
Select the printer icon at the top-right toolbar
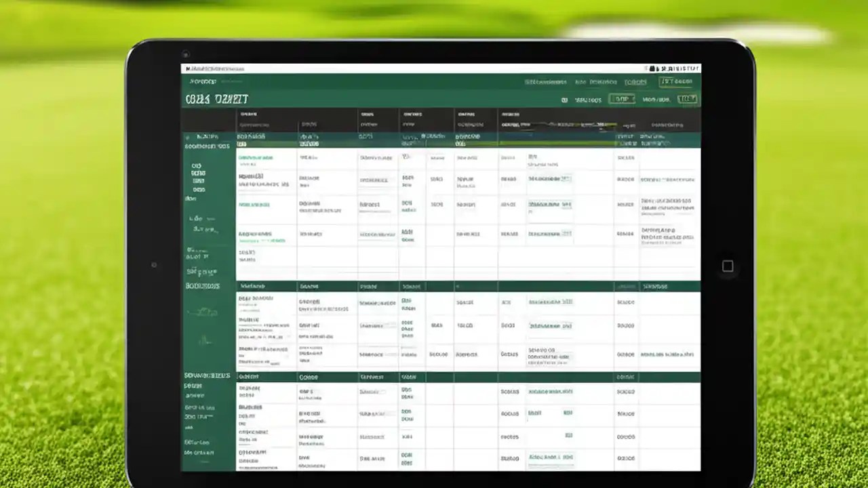(x=651, y=68)
